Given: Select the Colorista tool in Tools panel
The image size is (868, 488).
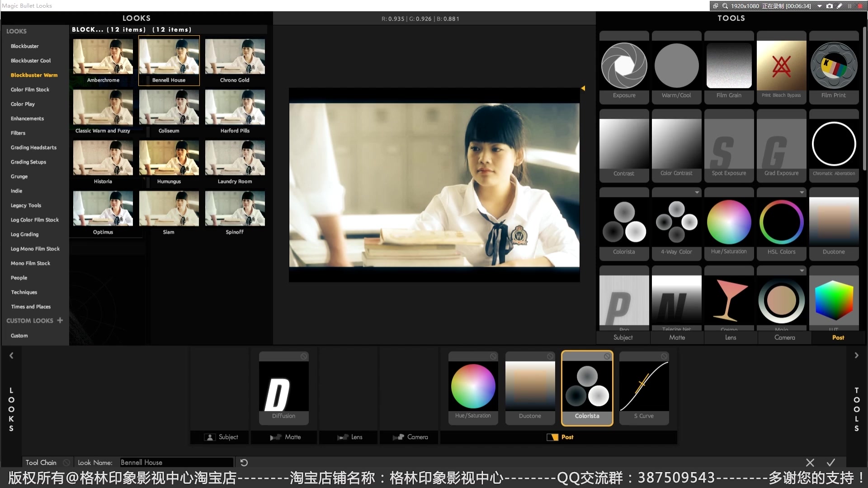Looking at the screenshot, I should pyautogui.click(x=624, y=224).
